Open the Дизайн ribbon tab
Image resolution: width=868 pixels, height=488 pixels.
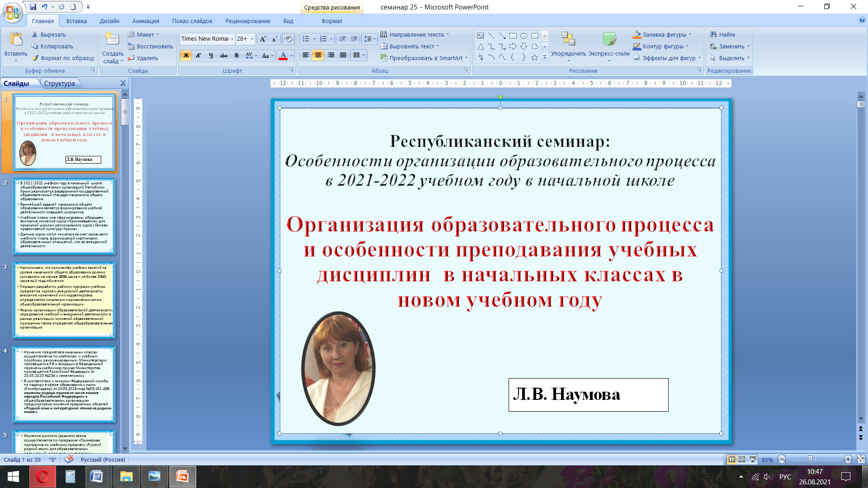pyautogui.click(x=109, y=21)
